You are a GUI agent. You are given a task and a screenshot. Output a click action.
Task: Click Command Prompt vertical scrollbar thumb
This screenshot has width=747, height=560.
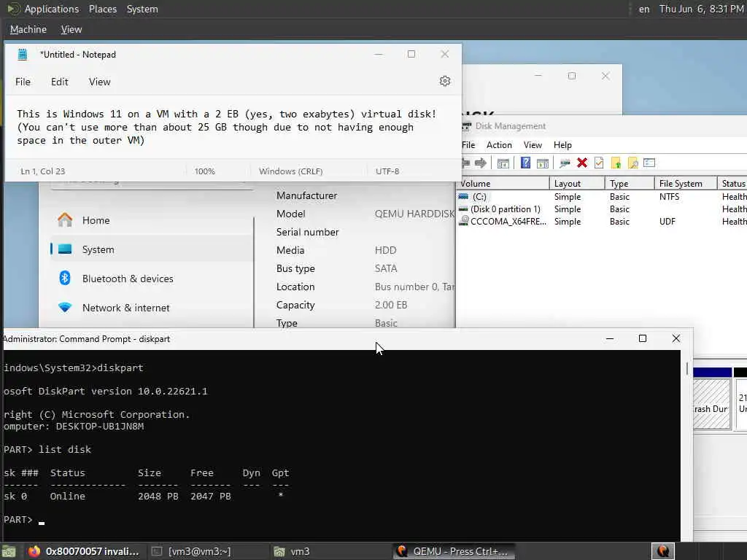click(x=686, y=368)
